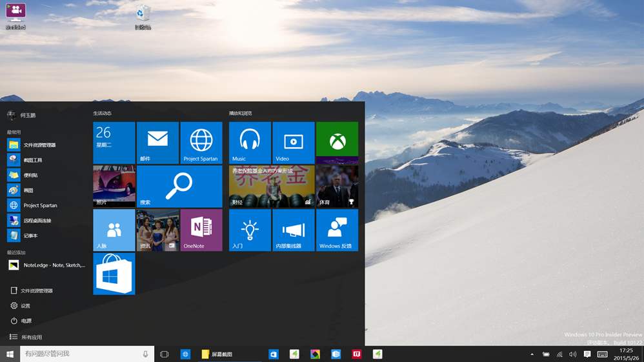
Task: Click the taskbar search box
Action: click(81, 354)
